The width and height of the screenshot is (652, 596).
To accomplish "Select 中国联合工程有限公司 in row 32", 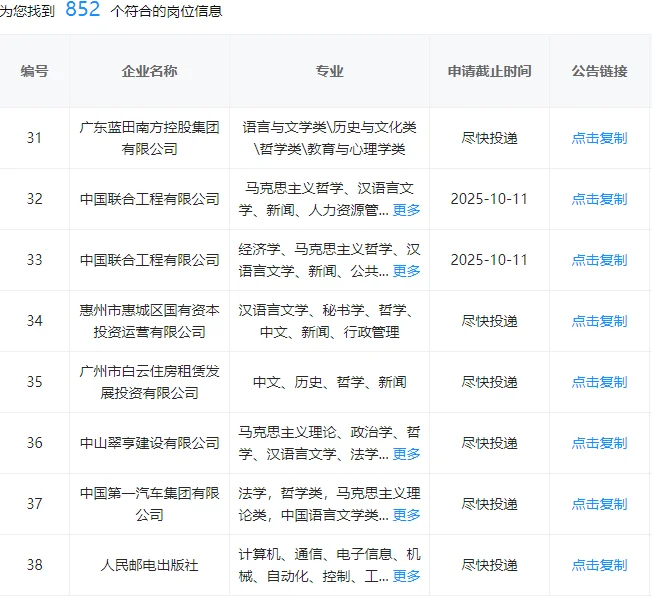I will tap(149, 199).
